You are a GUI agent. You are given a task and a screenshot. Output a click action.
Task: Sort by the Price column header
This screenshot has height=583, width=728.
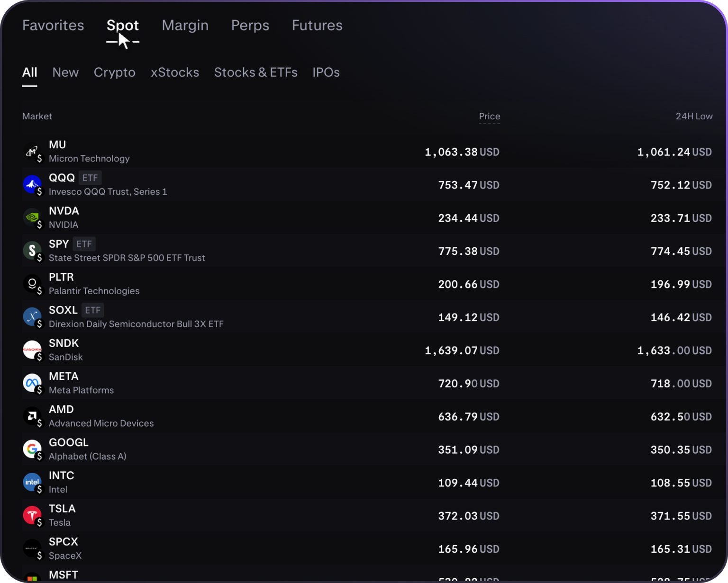pyautogui.click(x=489, y=116)
